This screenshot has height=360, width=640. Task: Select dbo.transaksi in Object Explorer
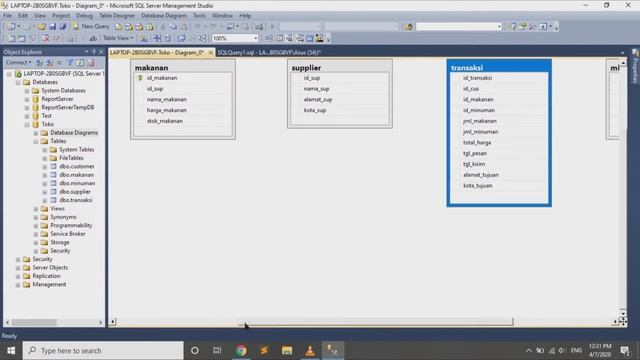click(x=76, y=200)
